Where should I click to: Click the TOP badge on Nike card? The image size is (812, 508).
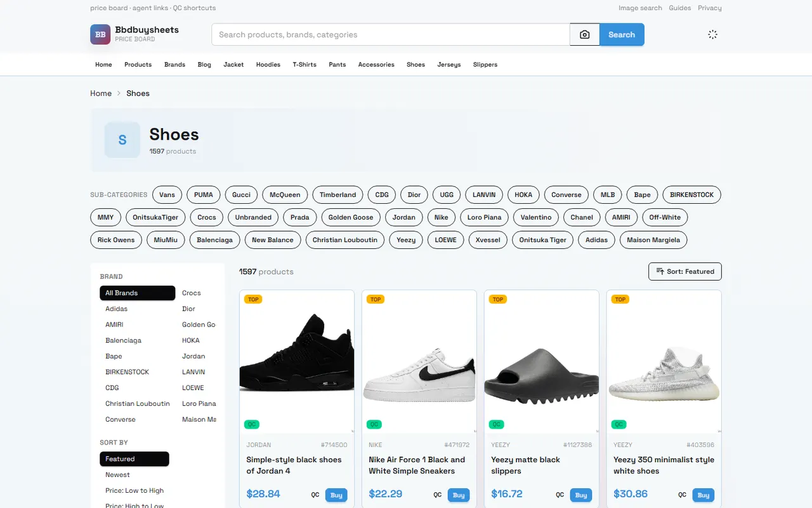(x=376, y=299)
